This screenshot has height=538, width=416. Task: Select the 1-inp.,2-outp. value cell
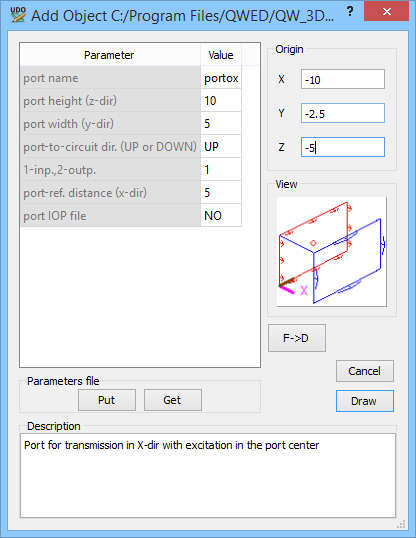[221, 169]
